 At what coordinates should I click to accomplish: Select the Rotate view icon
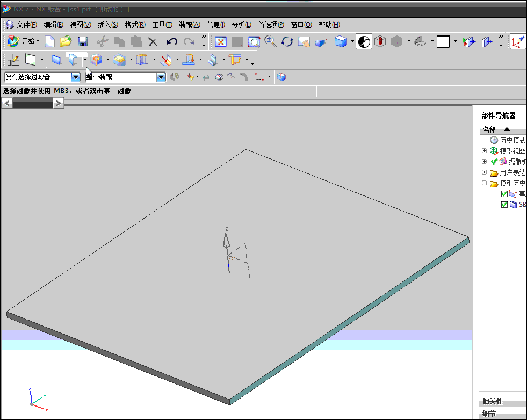click(287, 42)
